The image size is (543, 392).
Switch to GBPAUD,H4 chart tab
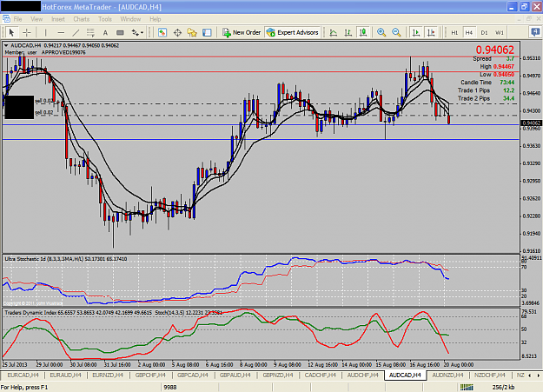[235, 375]
